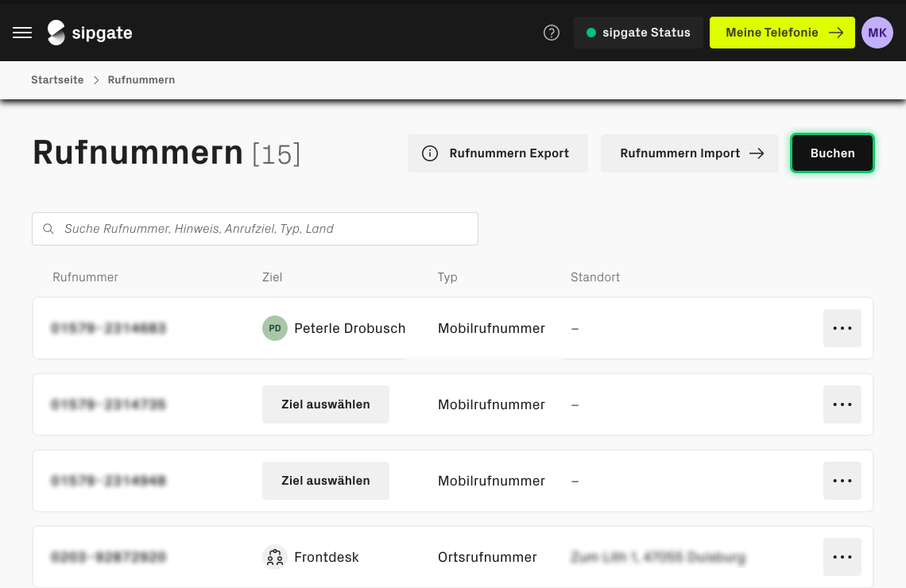Click the Frontdesk group icon

tap(275, 557)
